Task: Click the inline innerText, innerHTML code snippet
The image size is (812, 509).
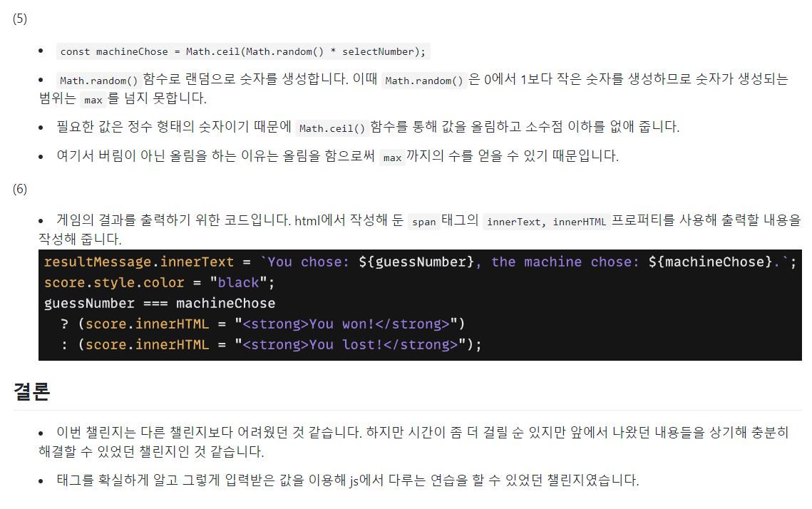Action: (x=546, y=222)
